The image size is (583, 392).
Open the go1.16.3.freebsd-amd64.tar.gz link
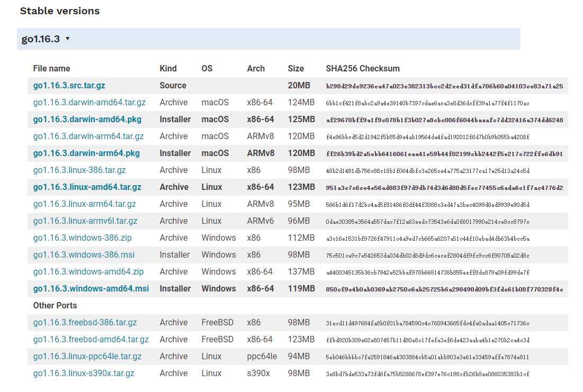click(91, 339)
